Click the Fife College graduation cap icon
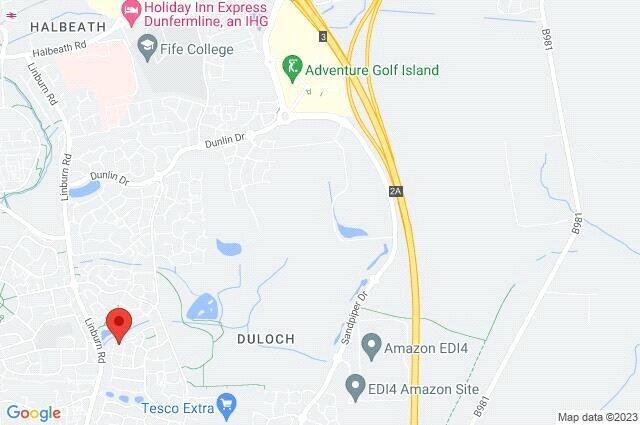This screenshot has width=640, height=425. [147, 48]
